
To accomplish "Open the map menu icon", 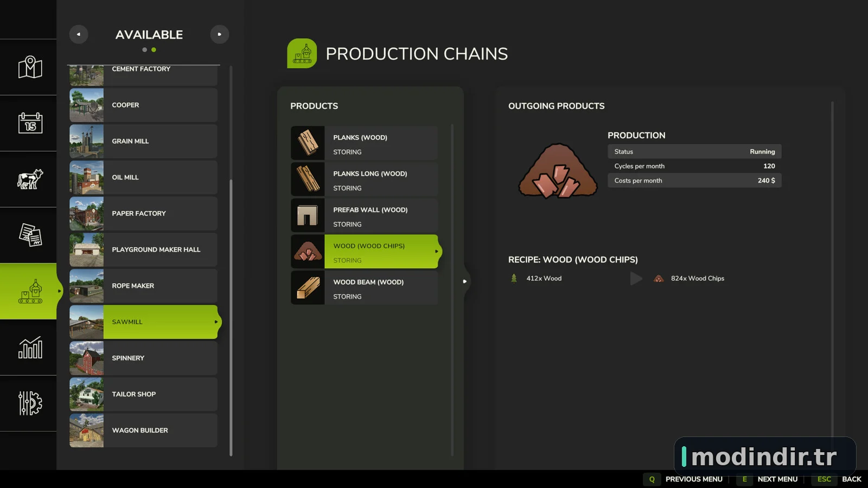I will [x=30, y=67].
